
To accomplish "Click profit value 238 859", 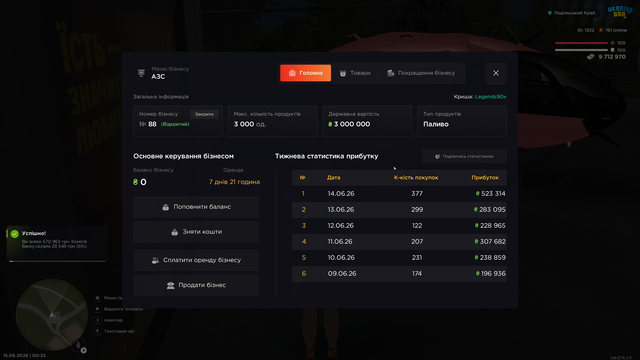I will click(x=493, y=258).
